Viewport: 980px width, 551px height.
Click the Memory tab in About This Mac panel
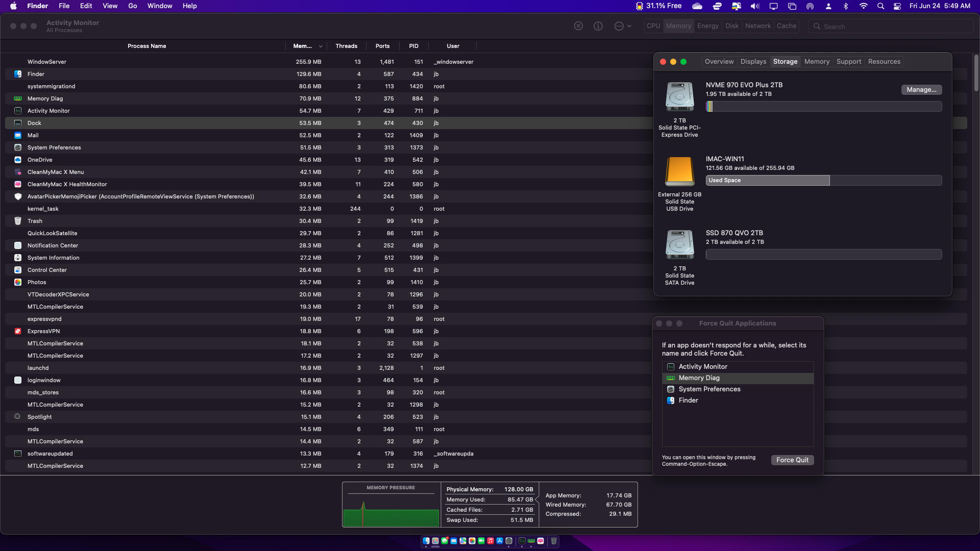coord(817,61)
